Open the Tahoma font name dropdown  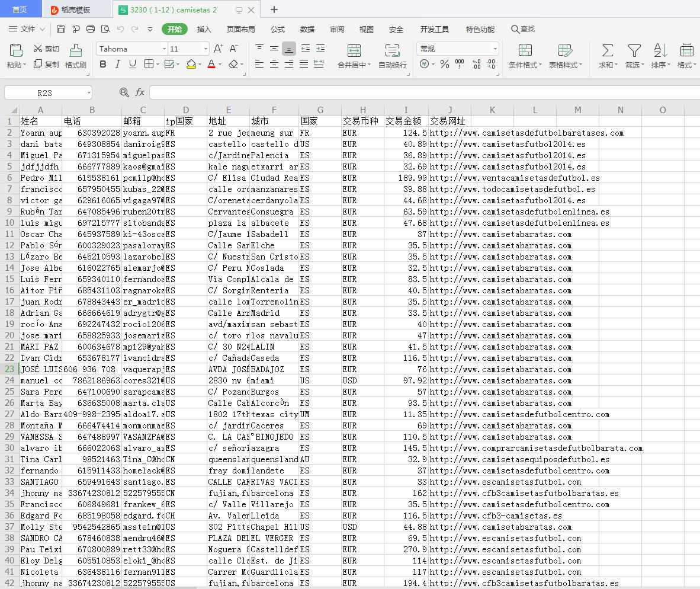click(x=164, y=49)
